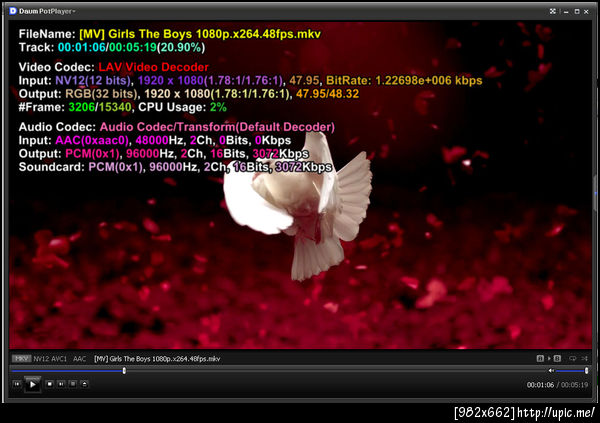Click the Soundcard line "PCM(0x1)" text

pos(115,167)
